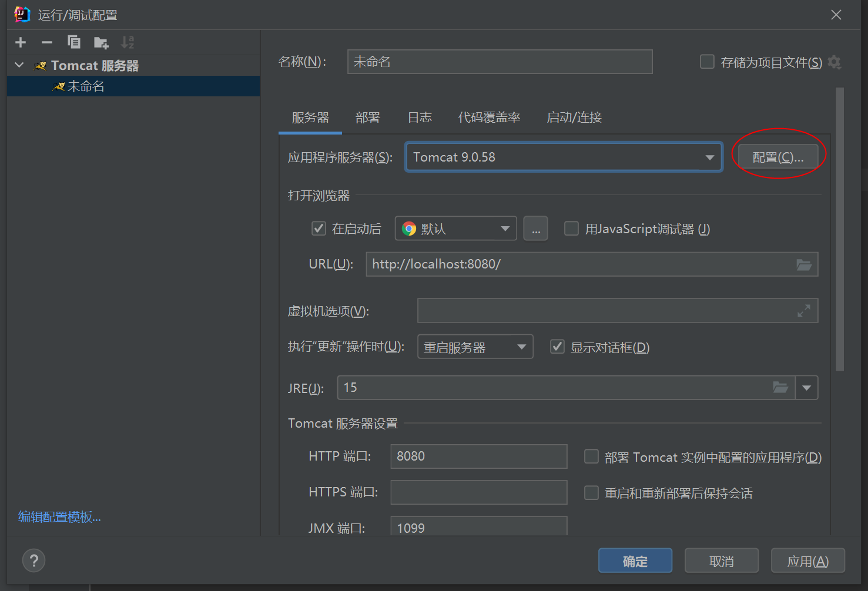Close the 运行/调试配置 dialog
This screenshot has height=591, width=868.
point(836,15)
